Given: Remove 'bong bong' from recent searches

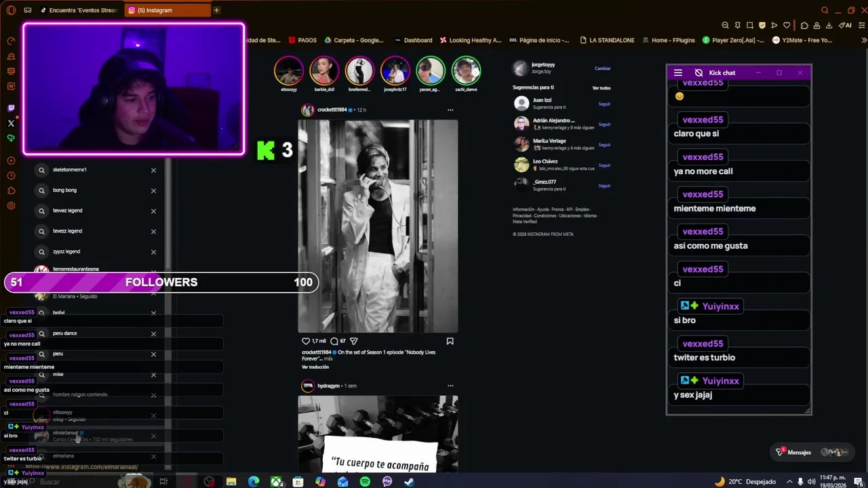Looking at the screenshot, I should tap(153, 190).
